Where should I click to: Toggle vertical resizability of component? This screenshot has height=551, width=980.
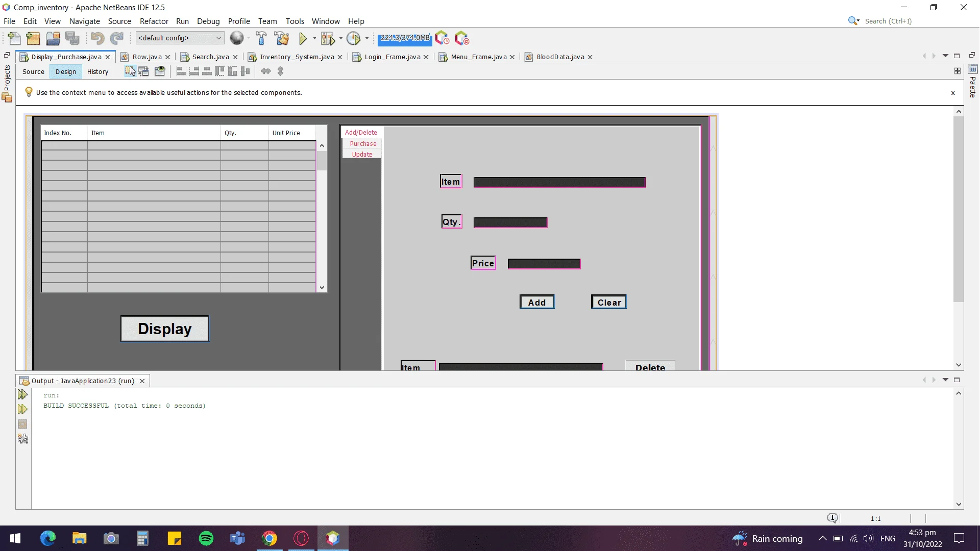coord(280,71)
